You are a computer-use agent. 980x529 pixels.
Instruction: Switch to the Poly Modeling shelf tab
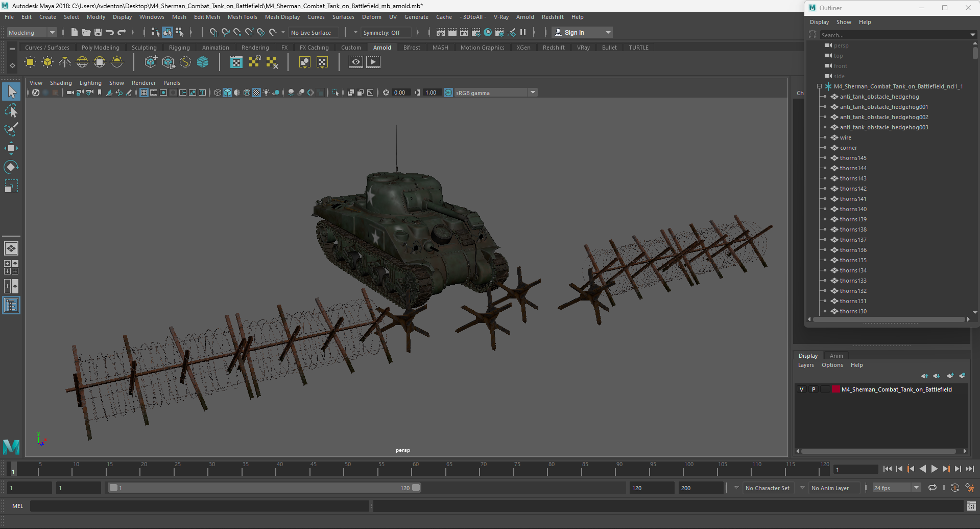(x=101, y=48)
